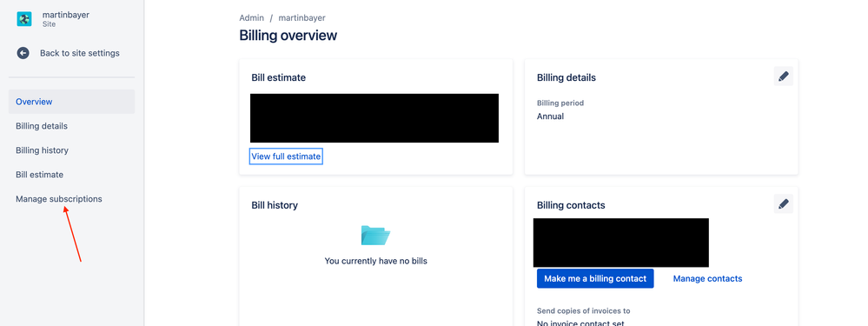Click the Admin breadcrumb link
The width and height of the screenshot is (868, 326).
click(251, 17)
